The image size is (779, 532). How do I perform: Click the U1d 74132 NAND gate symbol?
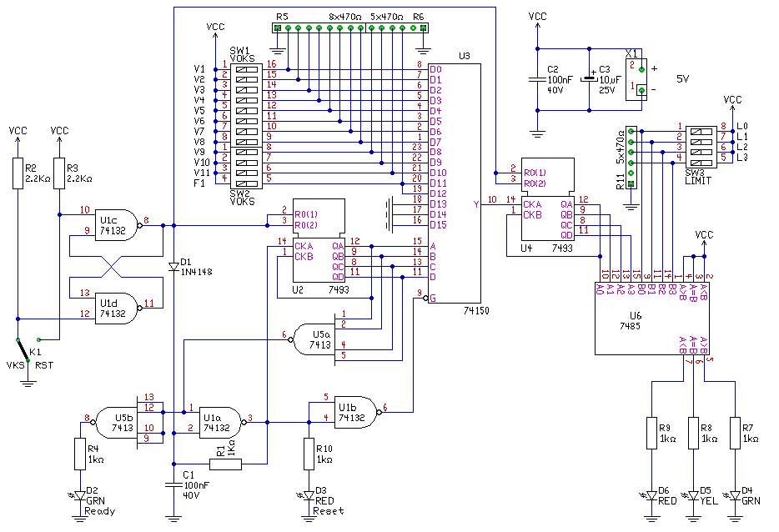coord(118,309)
